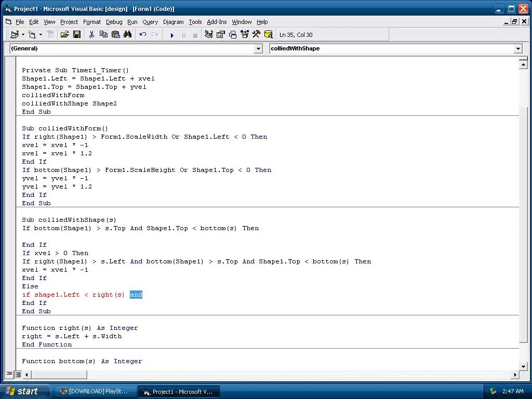Image resolution: width=532 pixels, height=399 pixels.
Task: Open the Help menu
Action: [x=262, y=22]
